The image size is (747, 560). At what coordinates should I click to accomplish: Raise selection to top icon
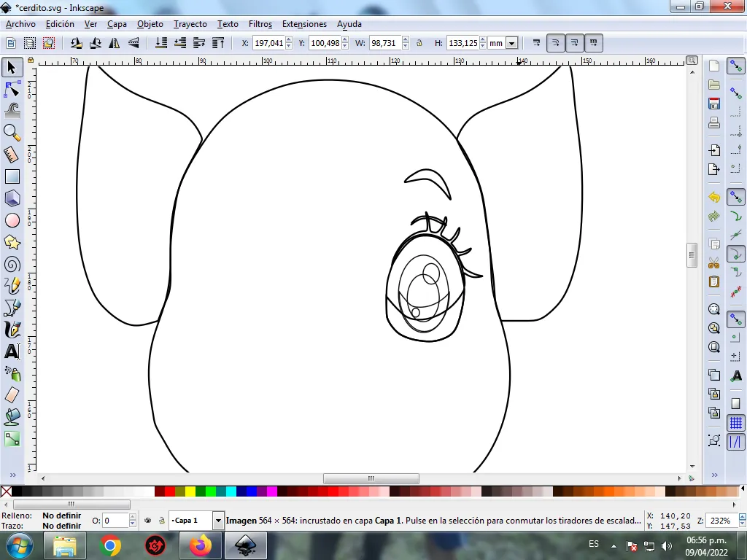point(218,43)
